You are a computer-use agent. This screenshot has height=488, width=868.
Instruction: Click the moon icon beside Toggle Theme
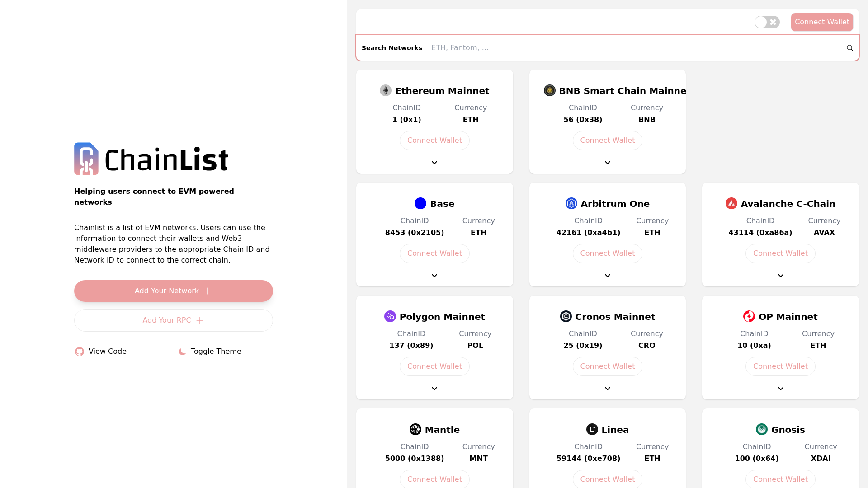(x=182, y=352)
